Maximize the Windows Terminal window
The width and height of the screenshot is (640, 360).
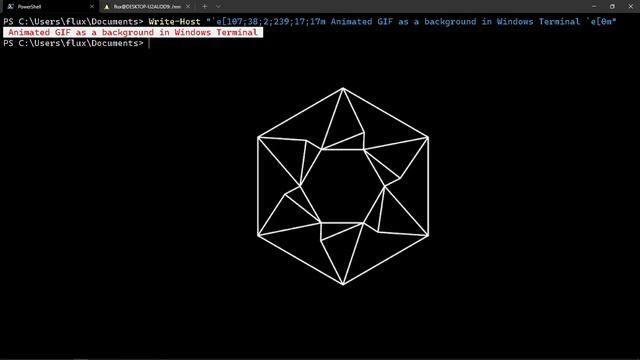pos(612,7)
